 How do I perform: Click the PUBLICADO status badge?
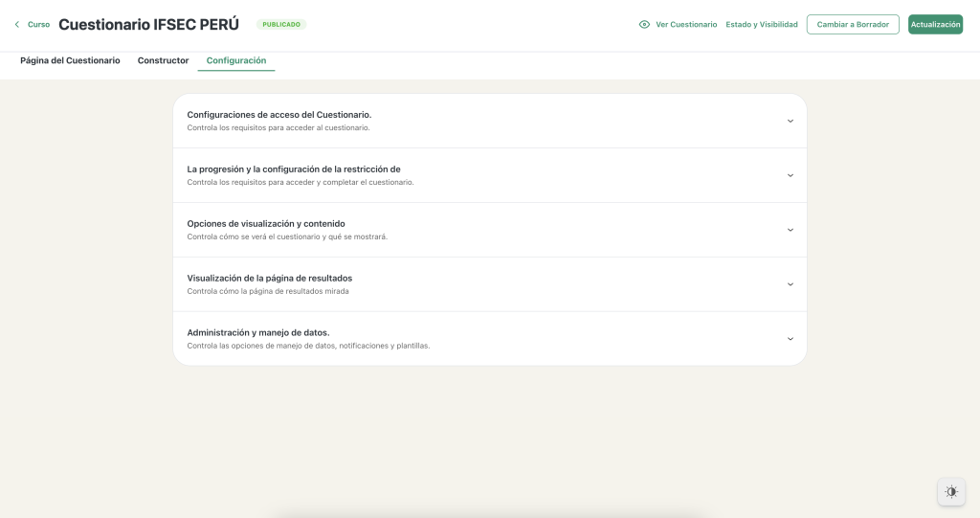(281, 24)
